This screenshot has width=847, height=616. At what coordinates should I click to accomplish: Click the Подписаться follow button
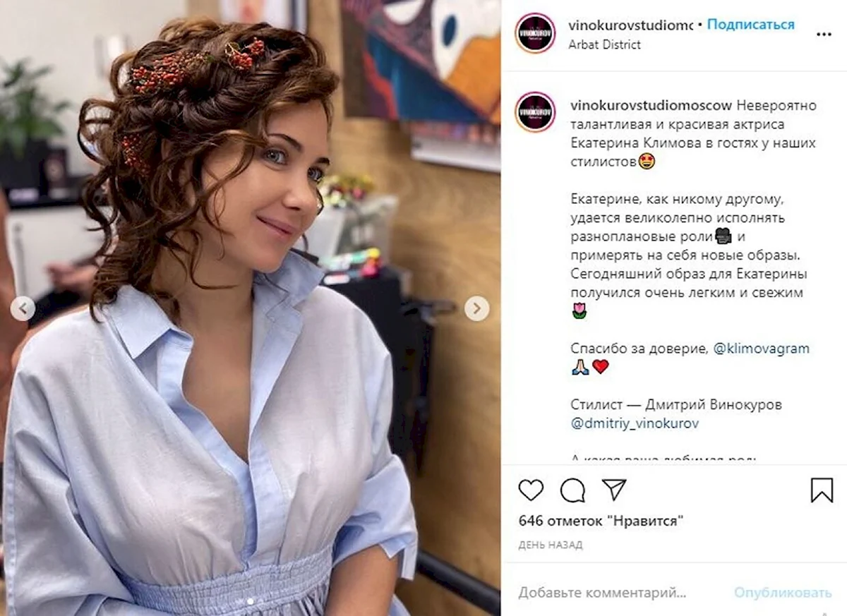coord(750,25)
